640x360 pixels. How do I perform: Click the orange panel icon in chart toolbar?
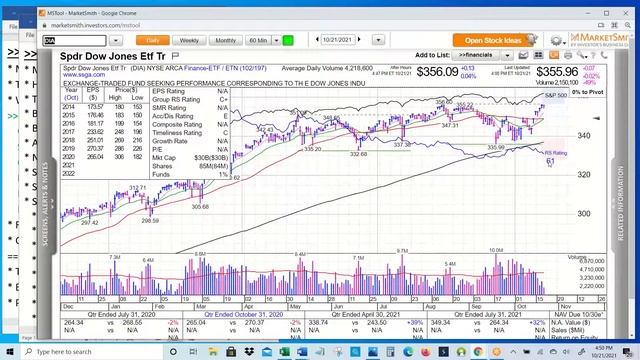click(x=553, y=55)
